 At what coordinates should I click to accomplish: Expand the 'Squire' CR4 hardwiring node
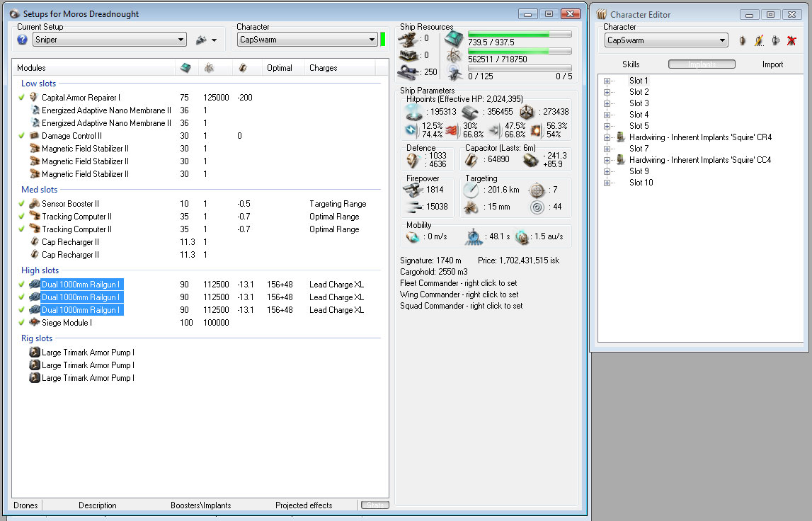click(x=607, y=138)
